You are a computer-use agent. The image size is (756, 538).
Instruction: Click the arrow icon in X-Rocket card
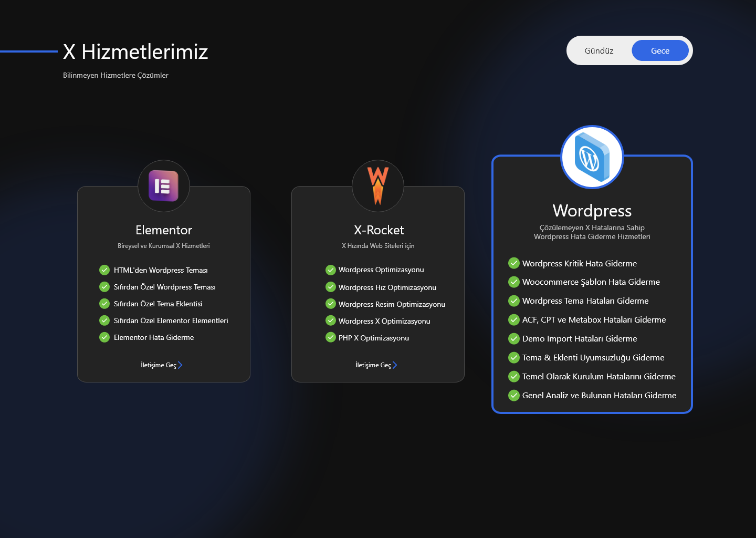tap(395, 365)
